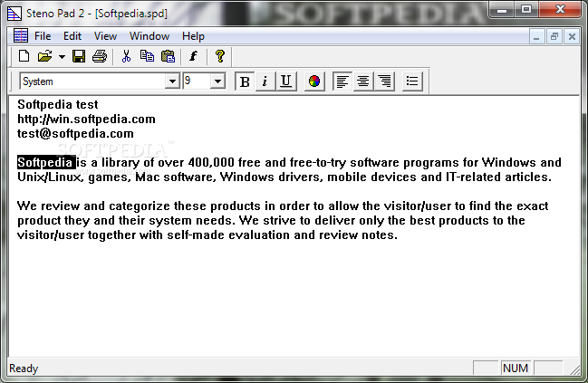Click the open folder icon

(x=44, y=56)
